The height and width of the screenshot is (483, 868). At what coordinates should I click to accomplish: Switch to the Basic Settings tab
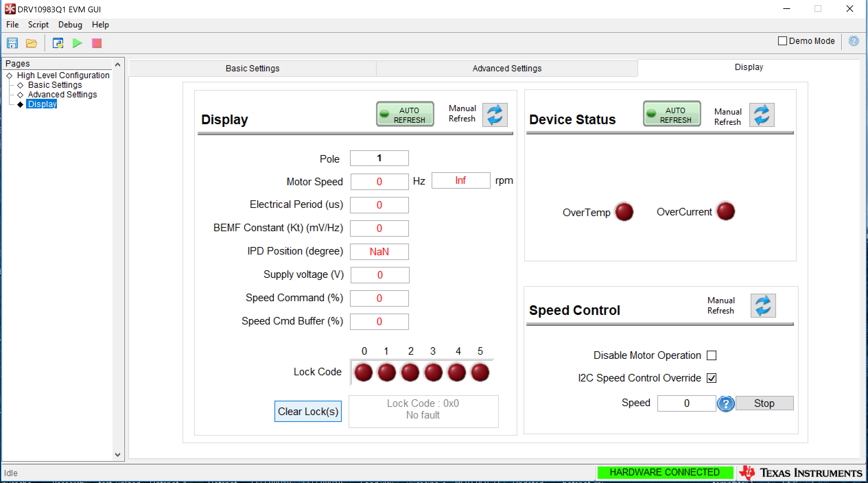(253, 68)
